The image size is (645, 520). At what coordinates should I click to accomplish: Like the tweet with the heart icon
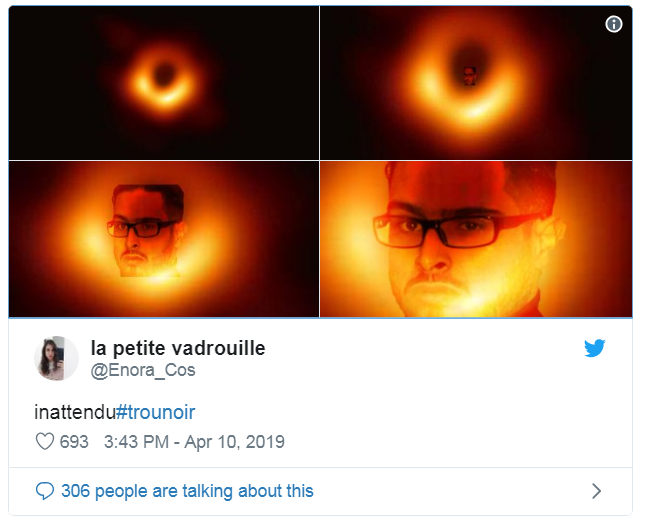[x=45, y=441]
